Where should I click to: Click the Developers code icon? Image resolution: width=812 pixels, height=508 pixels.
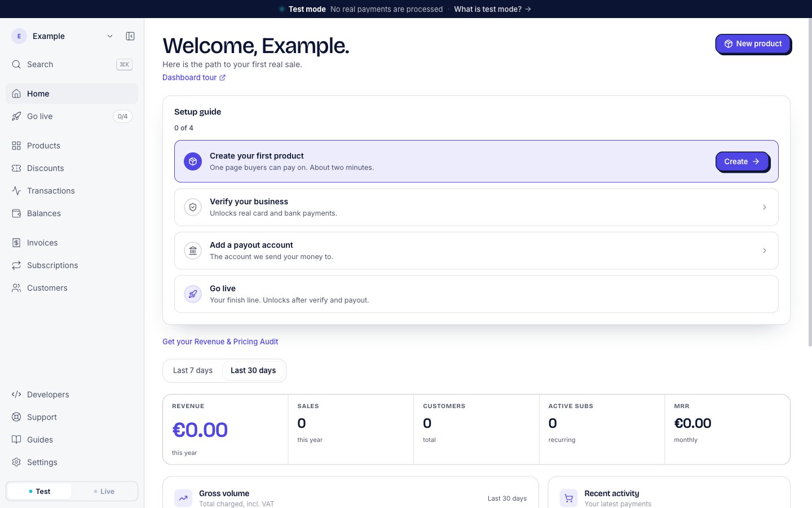tap(16, 395)
